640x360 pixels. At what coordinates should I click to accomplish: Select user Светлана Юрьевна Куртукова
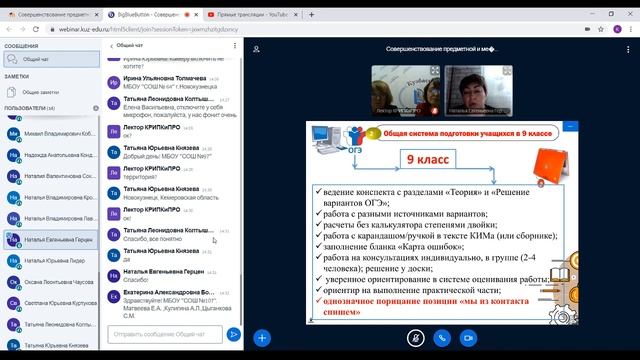pyautogui.click(x=51, y=303)
